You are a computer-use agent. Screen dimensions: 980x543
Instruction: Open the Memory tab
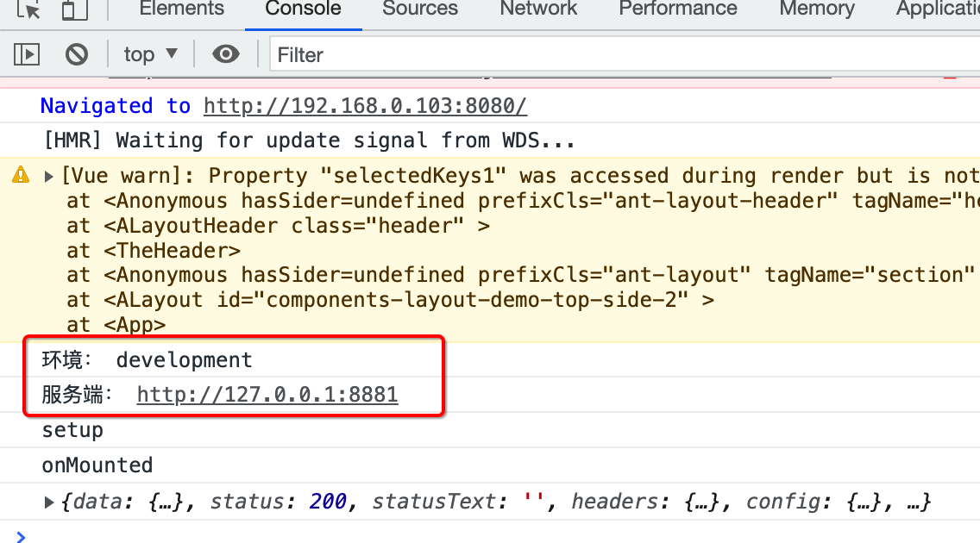tap(816, 9)
